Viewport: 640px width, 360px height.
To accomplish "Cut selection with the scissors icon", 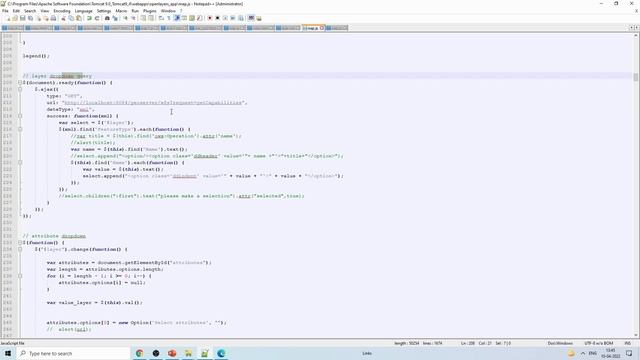I will tap(64, 18).
